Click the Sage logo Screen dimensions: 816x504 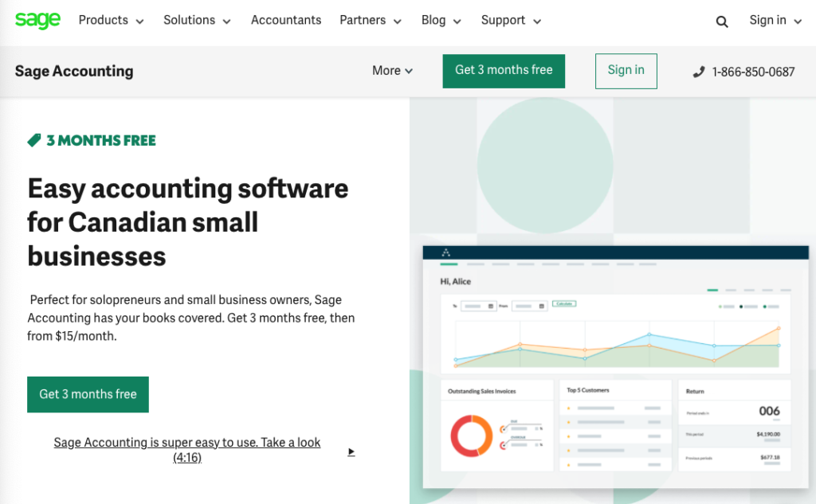pyautogui.click(x=37, y=20)
